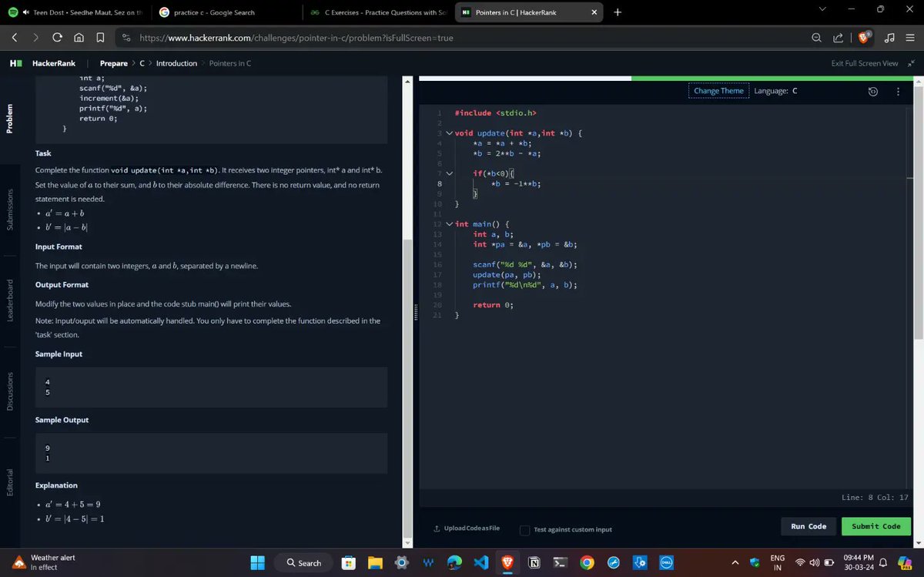The height and width of the screenshot is (577, 924).
Task: Show hidden system tray icons chevron
Action: pos(735,562)
